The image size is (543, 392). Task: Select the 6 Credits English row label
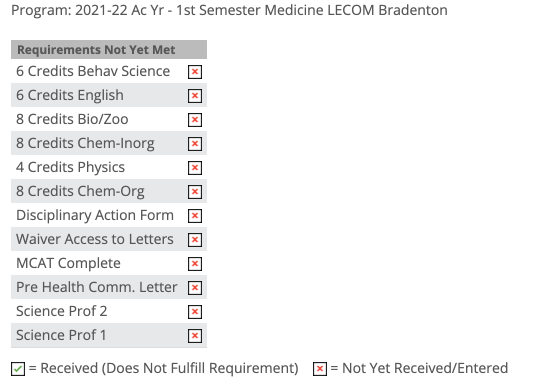pos(70,95)
